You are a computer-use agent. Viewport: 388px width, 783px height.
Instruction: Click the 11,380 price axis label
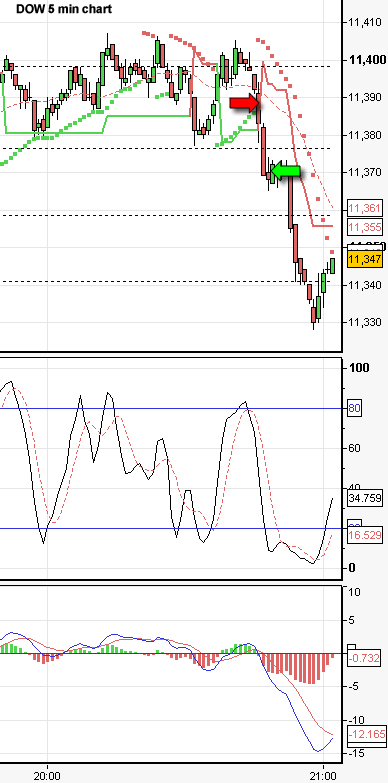coord(366,134)
